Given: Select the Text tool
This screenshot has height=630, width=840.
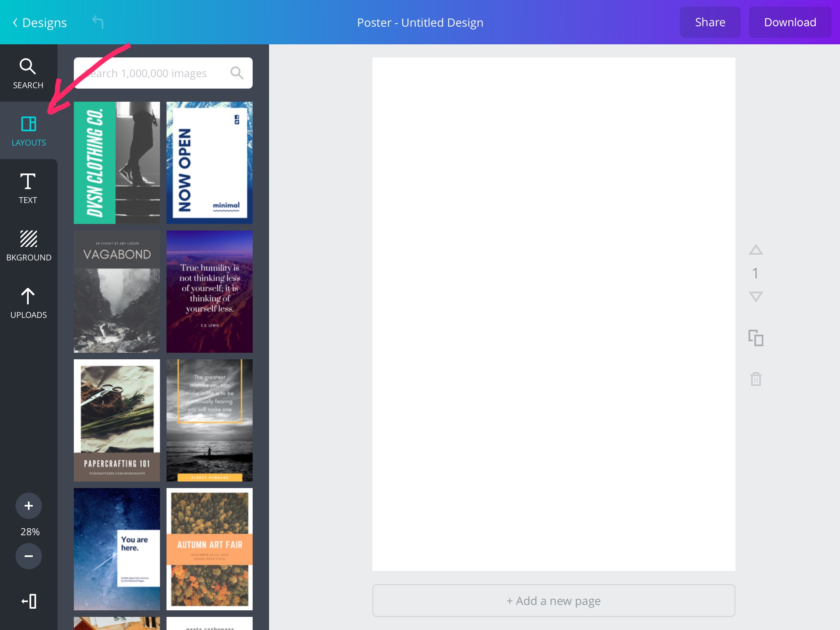Looking at the screenshot, I should [x=28, y=188].
